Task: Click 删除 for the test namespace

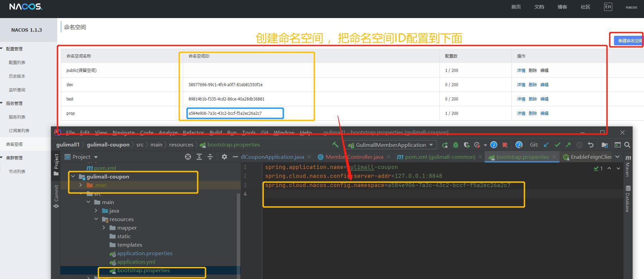Action: click(533, 99)
